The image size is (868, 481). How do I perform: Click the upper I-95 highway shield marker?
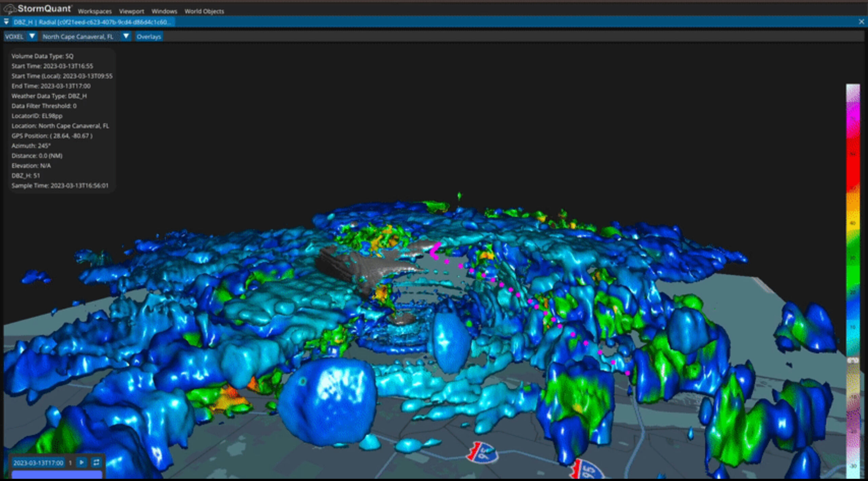click(482, 452)
